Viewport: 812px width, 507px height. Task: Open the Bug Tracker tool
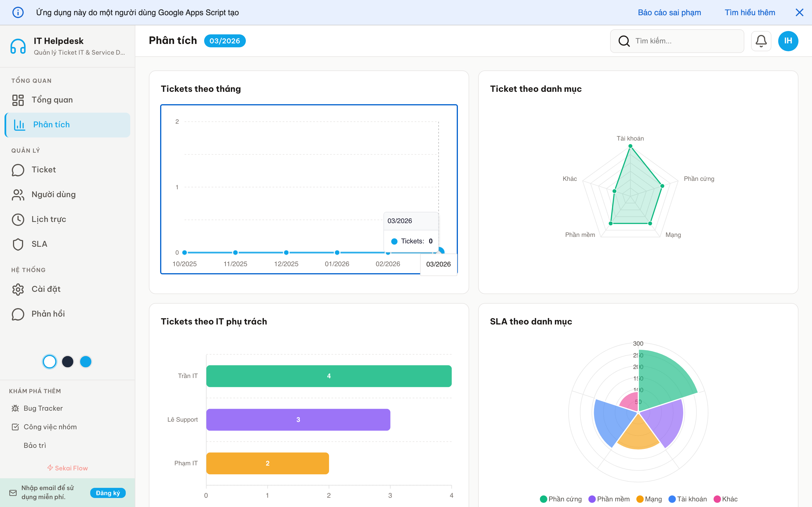click(43, 408)
